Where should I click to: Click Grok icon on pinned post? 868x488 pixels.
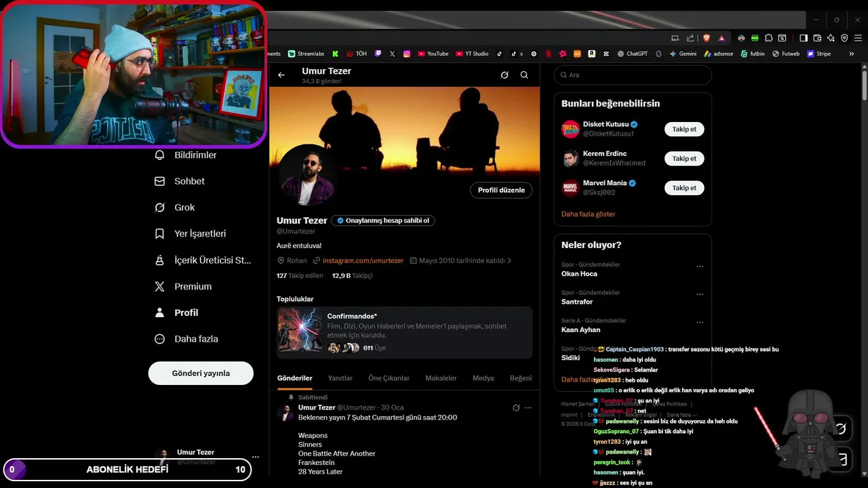tap(516, 408)
